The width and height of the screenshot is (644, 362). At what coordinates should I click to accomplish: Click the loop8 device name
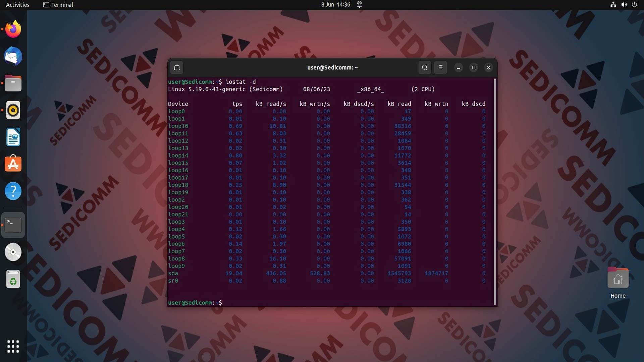[x=176, y=259]
